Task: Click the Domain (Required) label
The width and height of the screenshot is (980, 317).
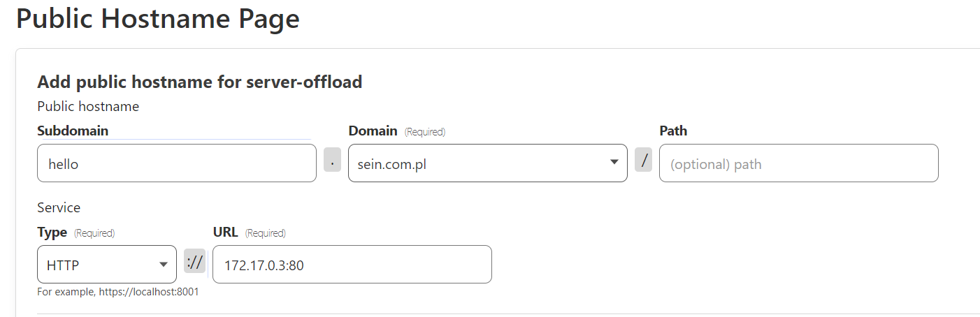Action: (x=396, y=131)
